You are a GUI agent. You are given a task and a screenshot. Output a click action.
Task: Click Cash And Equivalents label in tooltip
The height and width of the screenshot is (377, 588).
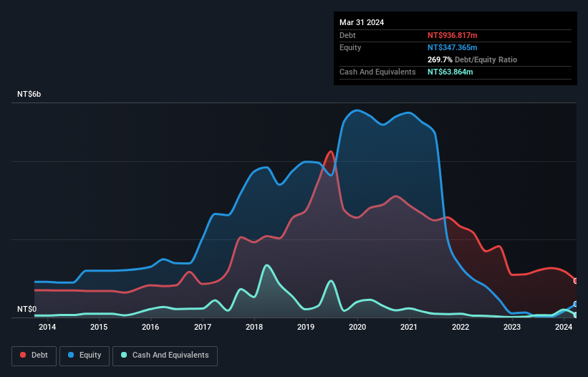(x=377, y=72)
